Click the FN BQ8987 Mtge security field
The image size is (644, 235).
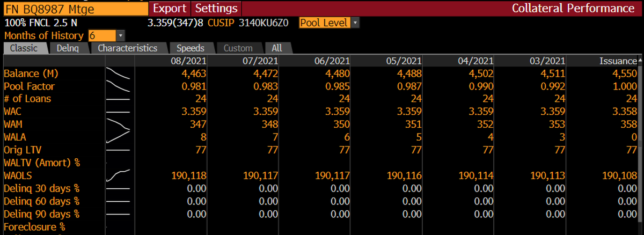coord(75,8)
